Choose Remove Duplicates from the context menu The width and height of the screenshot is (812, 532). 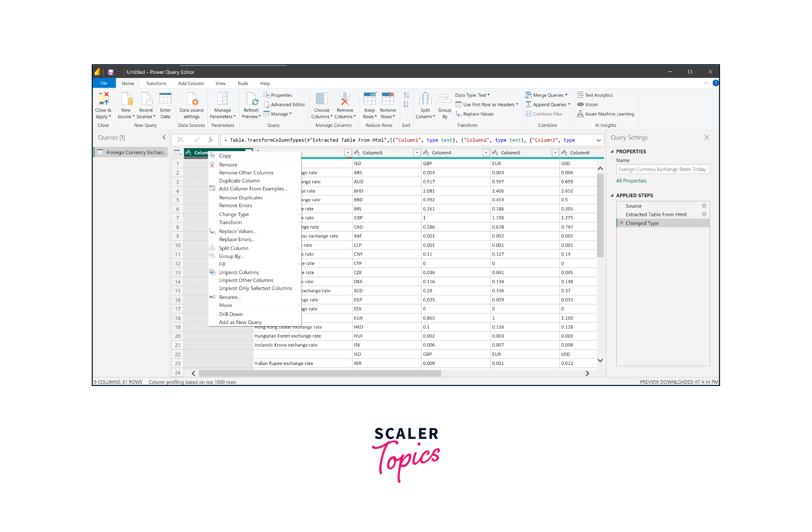point(240,198)
